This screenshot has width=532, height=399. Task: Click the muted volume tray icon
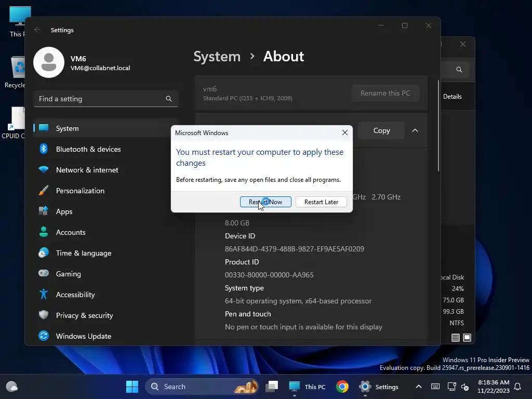(x=465, y=387)
